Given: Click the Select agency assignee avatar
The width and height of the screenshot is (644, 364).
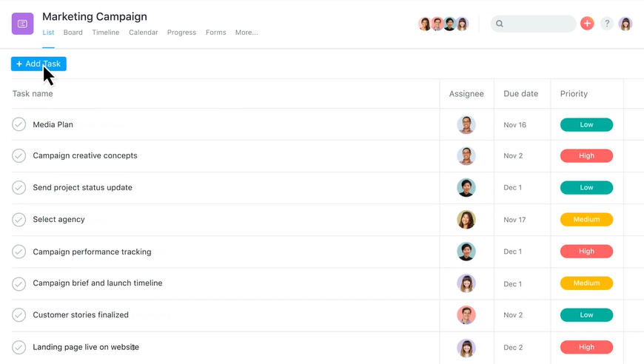Looking at the screenshot, I should [466, 220].
